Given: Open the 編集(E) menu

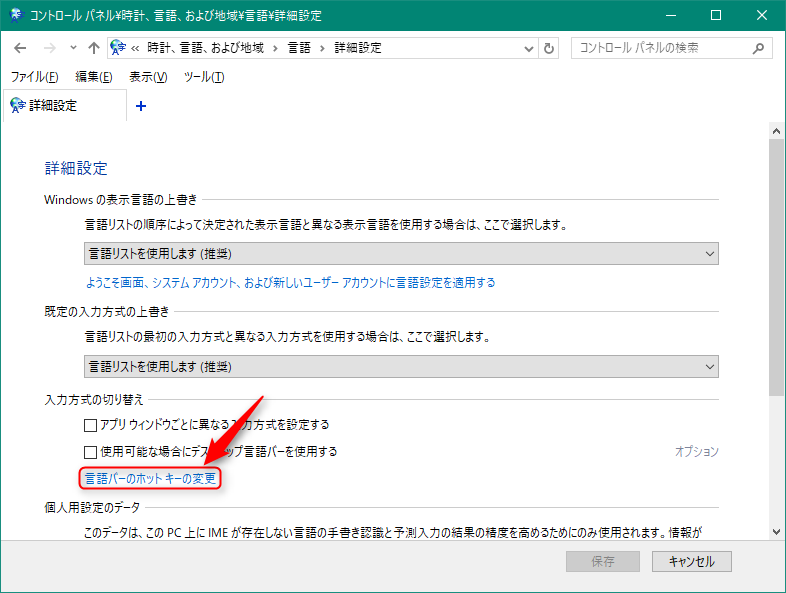Looking at the screenshot, I should click(x=94, y=77).
